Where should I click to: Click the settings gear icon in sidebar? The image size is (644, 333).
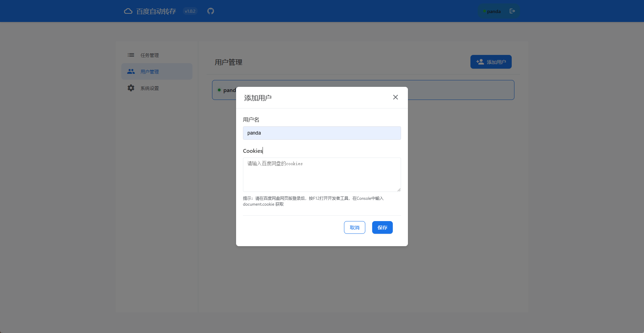tap(131, 88)
